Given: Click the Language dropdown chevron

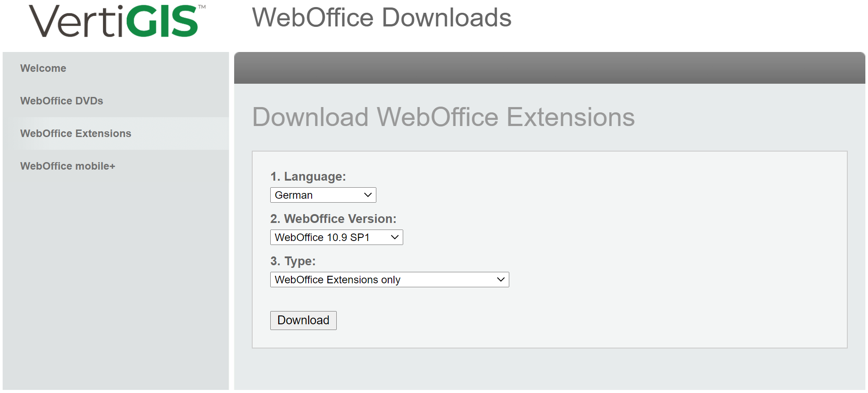Looking at the screenshot, I should click(x=367, y=195).
